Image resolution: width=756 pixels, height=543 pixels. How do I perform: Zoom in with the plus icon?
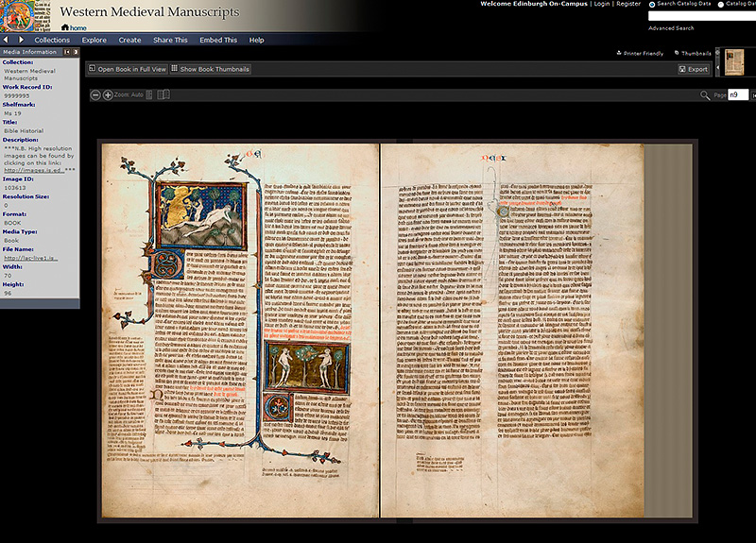108,95
